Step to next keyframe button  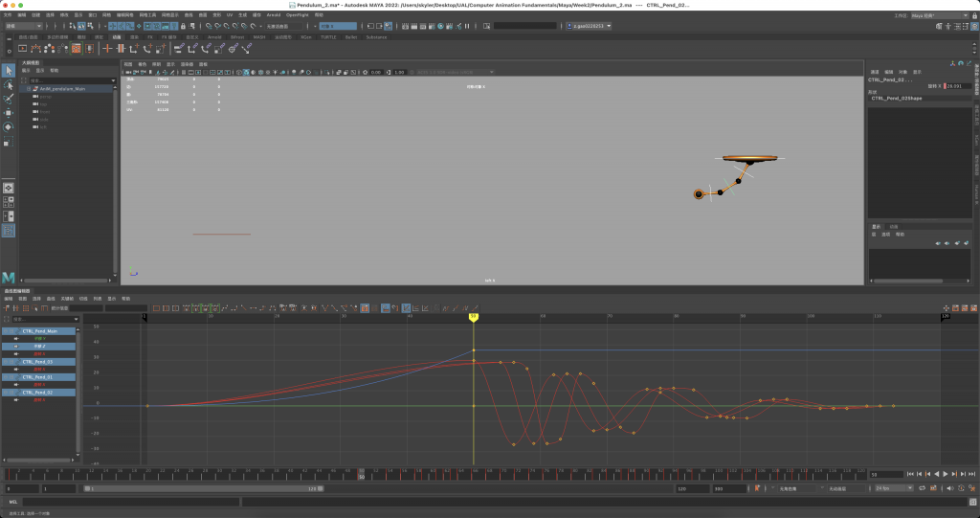point(954,474)
